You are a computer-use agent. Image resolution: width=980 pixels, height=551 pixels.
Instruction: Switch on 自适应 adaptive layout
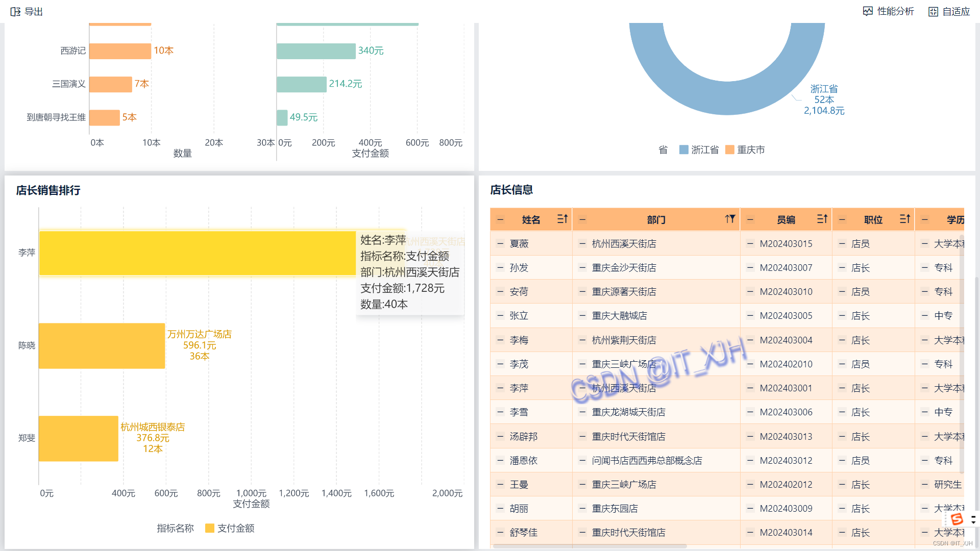[949, 11]
